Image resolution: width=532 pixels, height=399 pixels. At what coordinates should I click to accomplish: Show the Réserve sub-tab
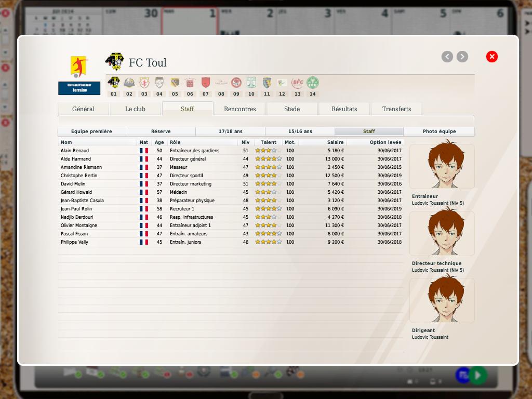coord(161,131)
